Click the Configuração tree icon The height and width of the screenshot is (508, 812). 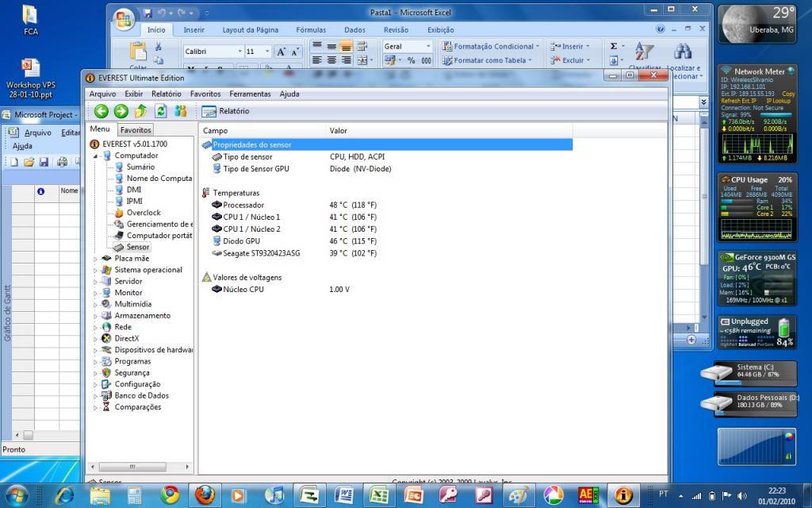click(106, 384)
